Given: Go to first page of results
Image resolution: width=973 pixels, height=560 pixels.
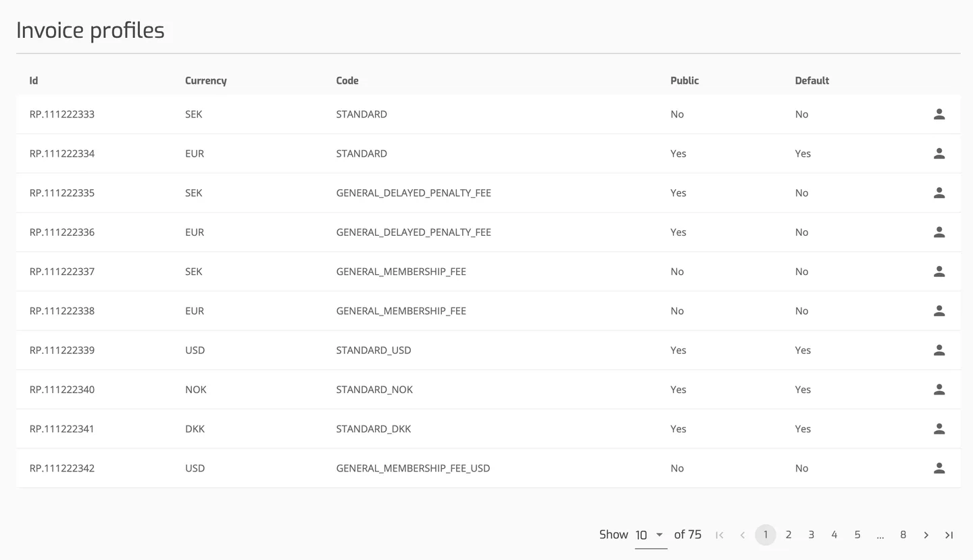Looking at the screenshot, I should coord(720,535).
